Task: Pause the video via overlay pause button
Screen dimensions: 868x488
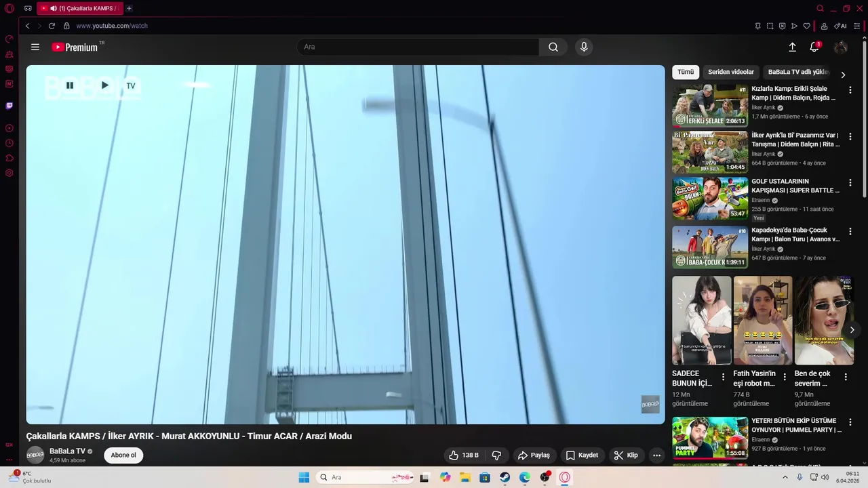Action: click(69, 85)
